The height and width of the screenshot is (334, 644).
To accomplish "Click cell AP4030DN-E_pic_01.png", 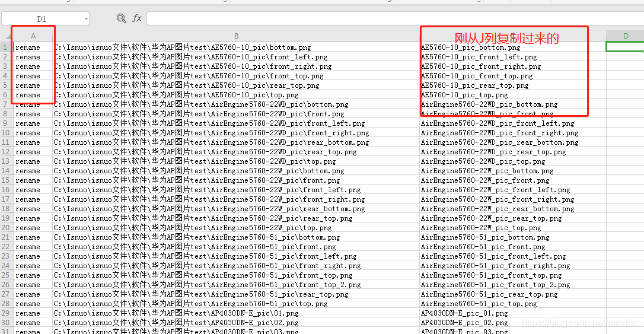I will (x=513, y=313).
